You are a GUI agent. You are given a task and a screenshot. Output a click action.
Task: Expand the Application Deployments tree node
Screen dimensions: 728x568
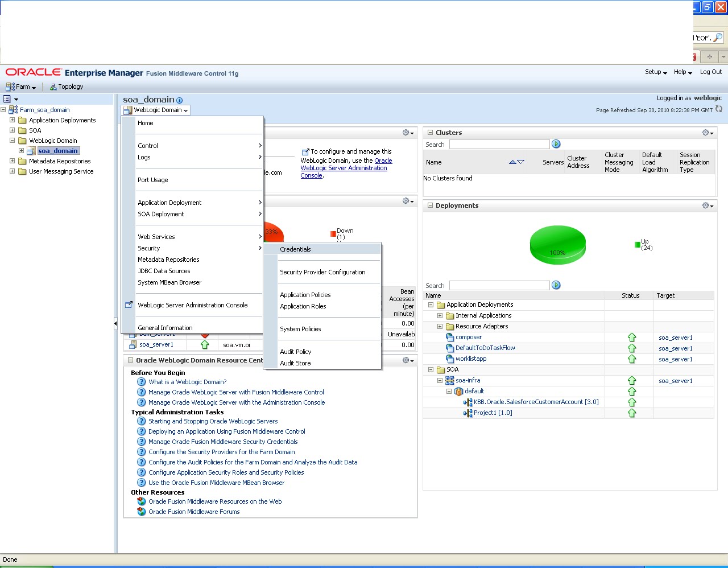[12, 120]
